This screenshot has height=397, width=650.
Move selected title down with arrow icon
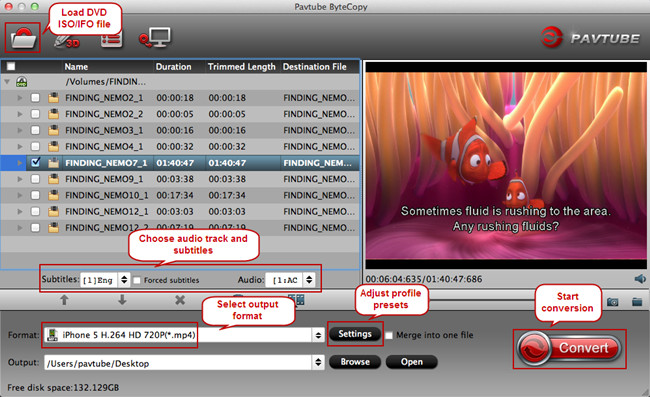click(x=122, y=300)
